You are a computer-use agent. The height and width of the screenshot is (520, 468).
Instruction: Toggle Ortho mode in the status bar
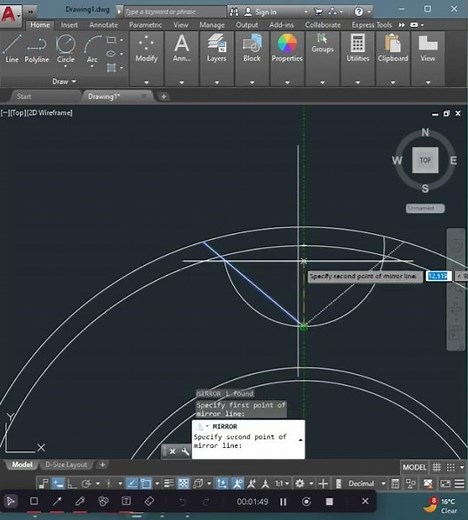[x=71, y=483]
